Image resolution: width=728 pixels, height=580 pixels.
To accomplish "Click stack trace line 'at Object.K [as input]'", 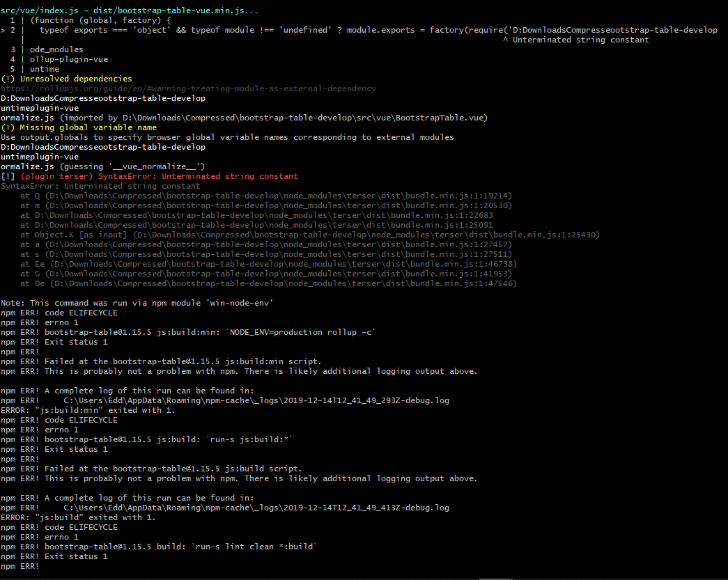I will tap(310, 235).
